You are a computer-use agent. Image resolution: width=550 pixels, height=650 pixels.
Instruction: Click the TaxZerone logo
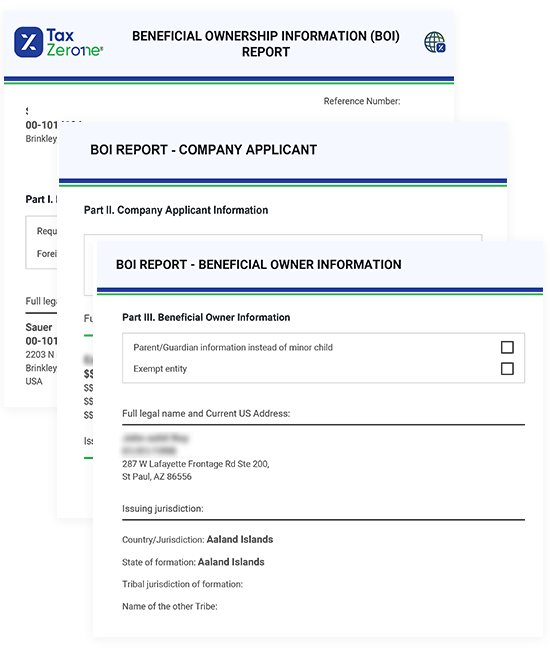click(58, 42)
